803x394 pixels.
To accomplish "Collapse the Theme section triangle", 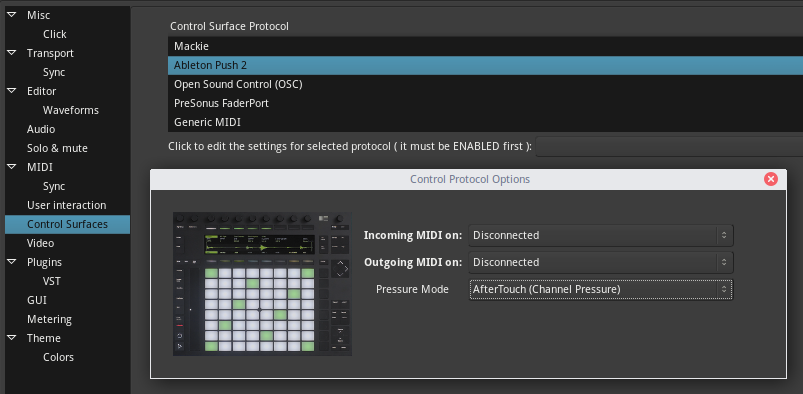I will pos(11,338).
